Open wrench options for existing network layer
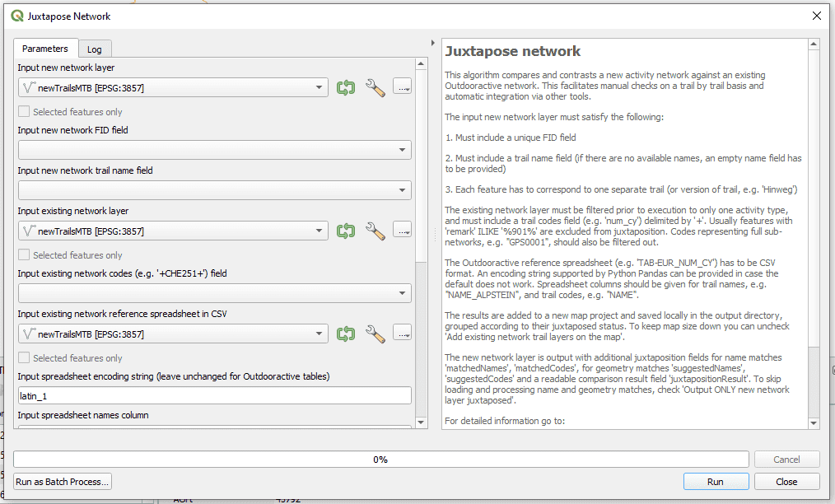The height and width of the screenshot is (504, 835). [376, 231]
